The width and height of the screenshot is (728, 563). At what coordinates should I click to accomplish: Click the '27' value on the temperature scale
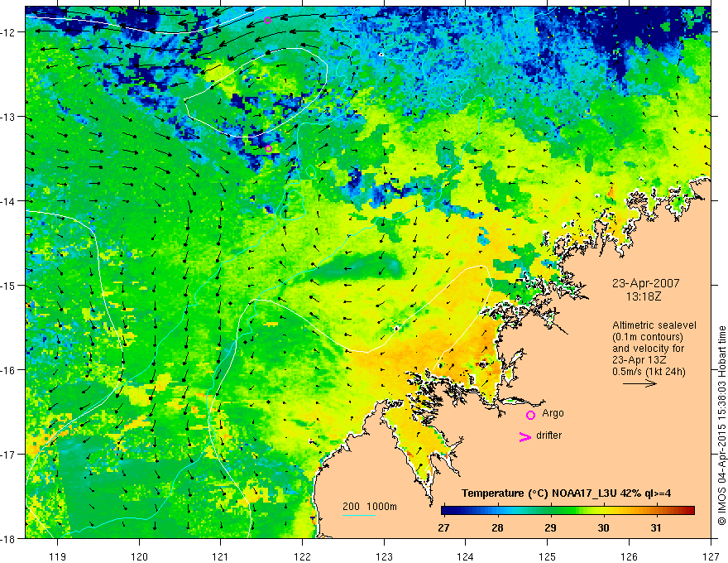[443, 527]
